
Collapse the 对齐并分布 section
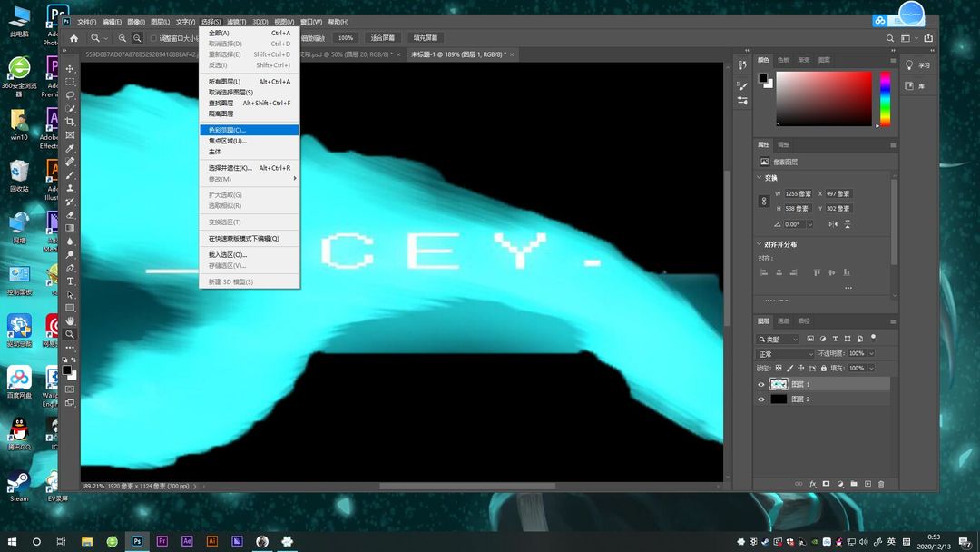759,244
